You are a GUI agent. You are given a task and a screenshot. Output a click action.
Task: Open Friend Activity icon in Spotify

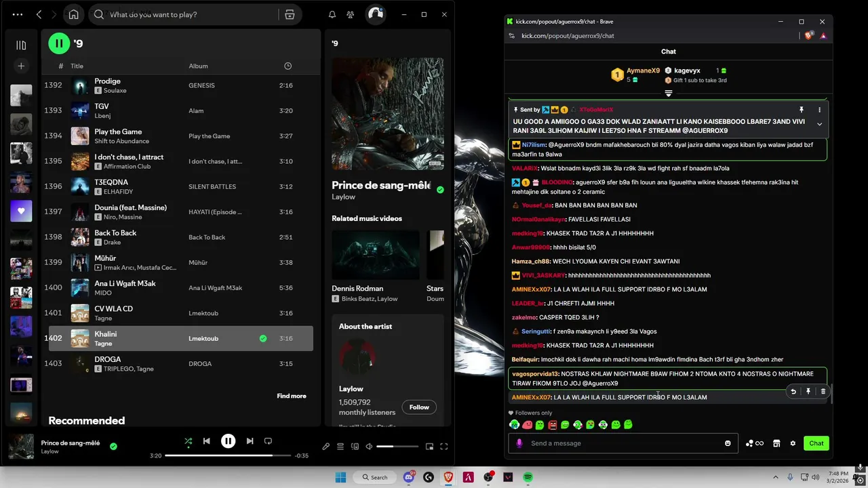(350, 14)
